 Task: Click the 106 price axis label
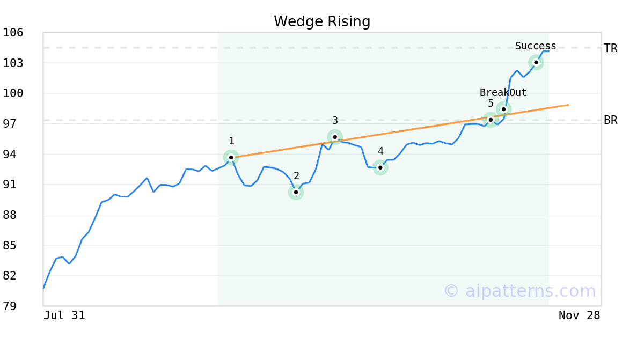13,33
